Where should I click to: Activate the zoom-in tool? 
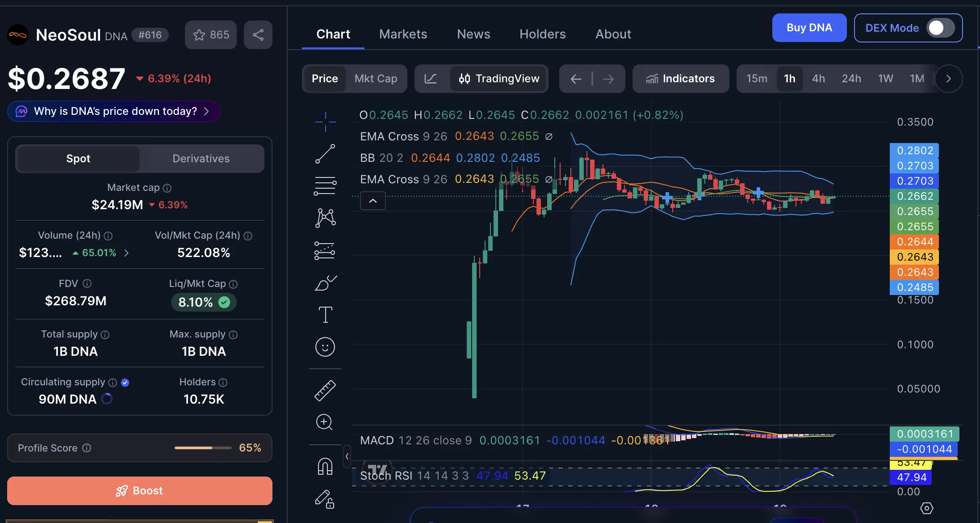point(325,422)
